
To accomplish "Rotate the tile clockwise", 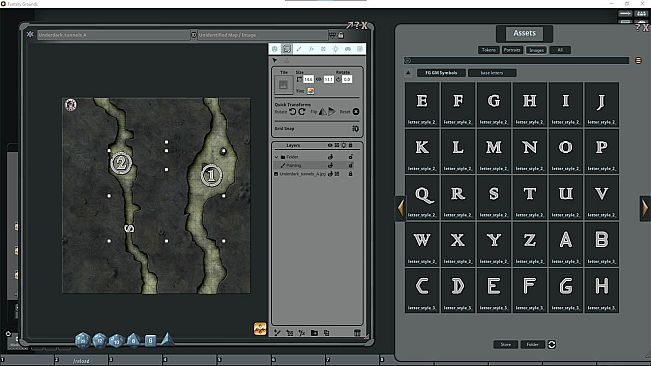I will (x=302, y=112).
